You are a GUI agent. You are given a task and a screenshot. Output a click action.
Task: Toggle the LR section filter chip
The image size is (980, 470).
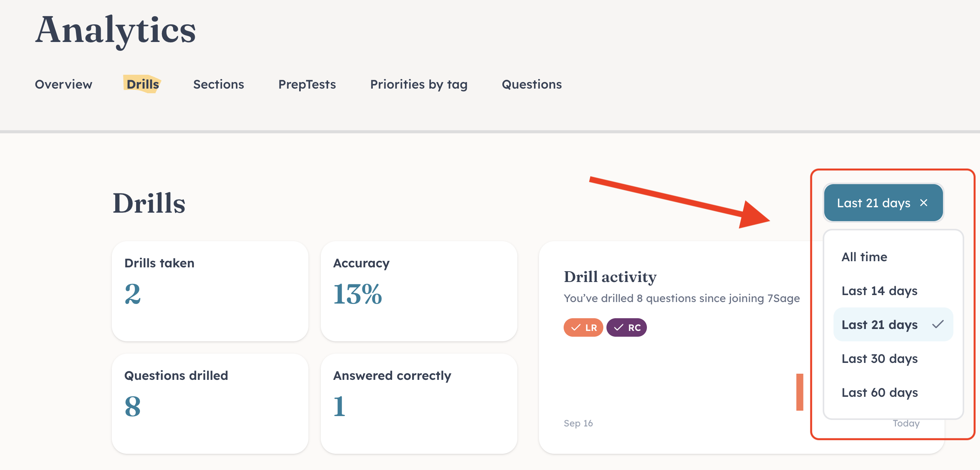click(583, 327)
